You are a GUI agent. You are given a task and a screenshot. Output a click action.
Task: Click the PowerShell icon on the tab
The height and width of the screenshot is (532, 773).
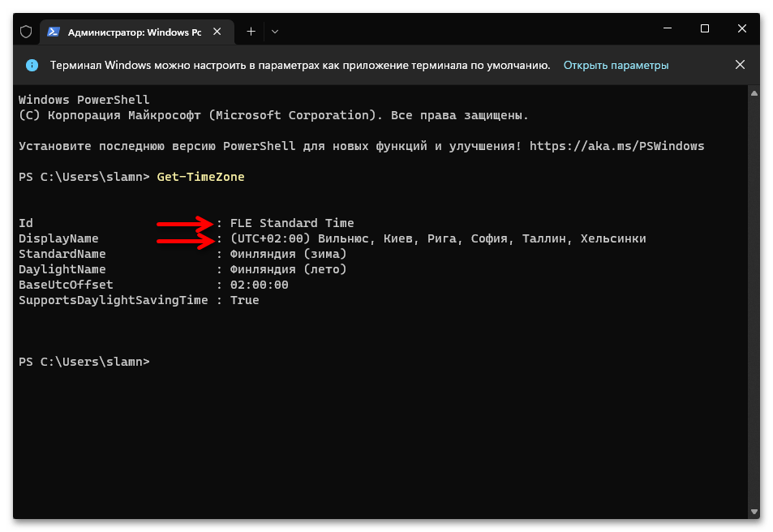(54, 32)
